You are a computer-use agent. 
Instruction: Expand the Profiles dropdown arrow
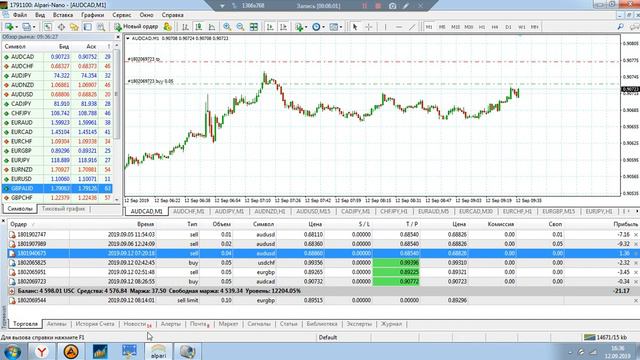(x=34, y=27)
